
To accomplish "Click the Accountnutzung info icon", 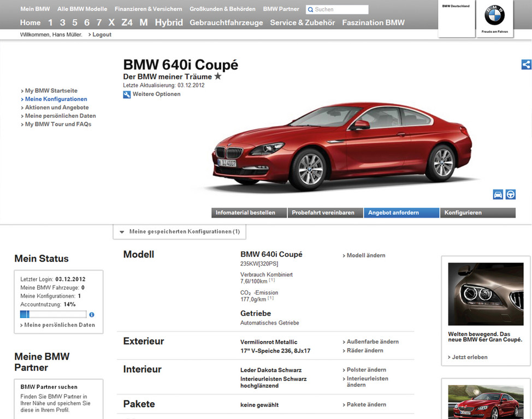I will coord(92,315).
